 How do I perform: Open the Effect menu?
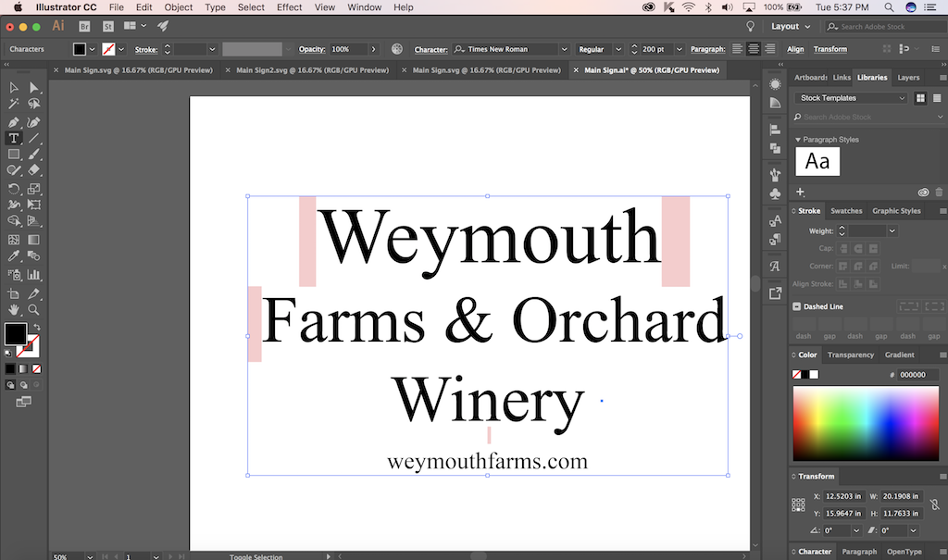click(289, 7)
